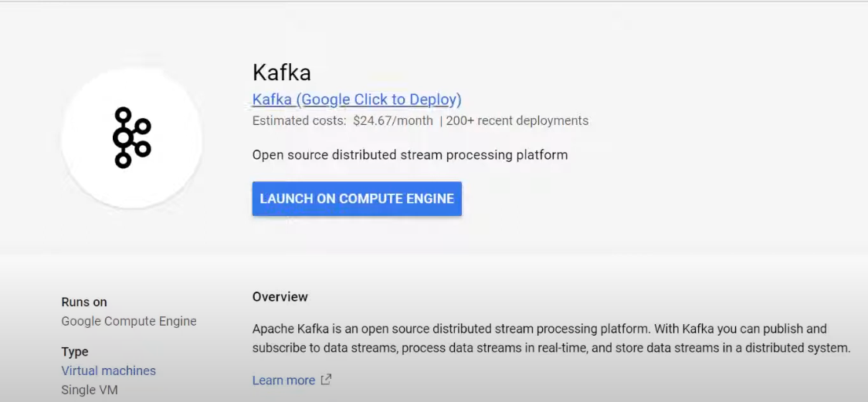
Task: Select the Single VM text
Action: 90,390
